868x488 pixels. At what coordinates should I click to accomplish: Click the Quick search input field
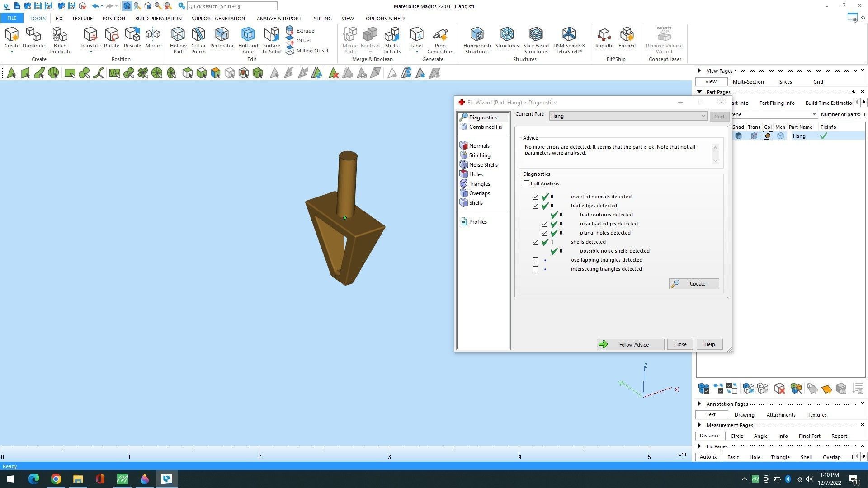(x=231, y=6)
